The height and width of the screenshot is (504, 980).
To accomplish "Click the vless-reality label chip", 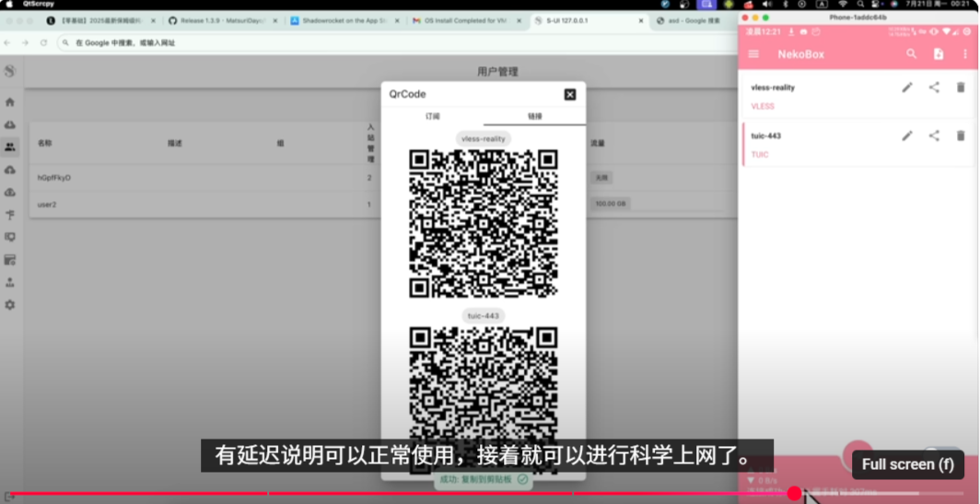I will [484, 139].
